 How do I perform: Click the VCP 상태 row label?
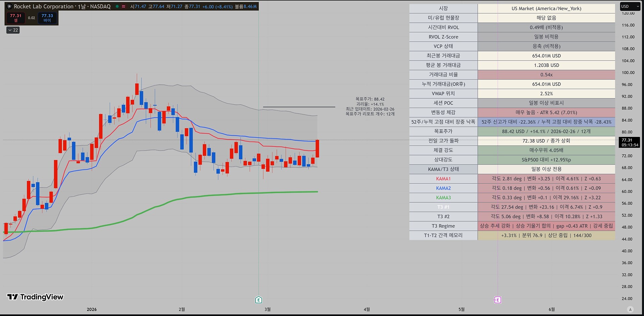[x=443, y=46]
